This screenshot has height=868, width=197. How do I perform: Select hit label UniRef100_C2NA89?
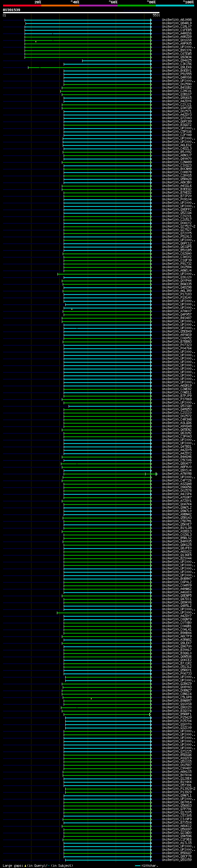177,162
